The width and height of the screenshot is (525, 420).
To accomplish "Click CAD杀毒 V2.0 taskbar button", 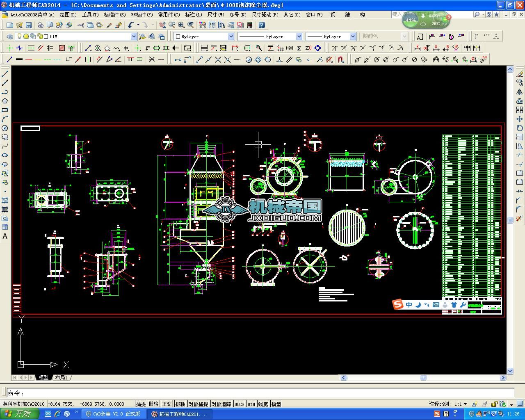I will pos(112,414).
